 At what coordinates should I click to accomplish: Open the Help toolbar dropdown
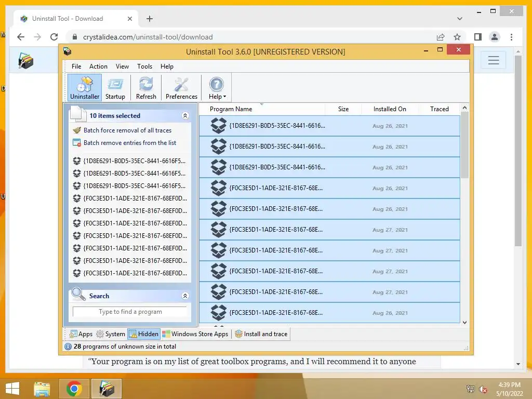[217, 87]
